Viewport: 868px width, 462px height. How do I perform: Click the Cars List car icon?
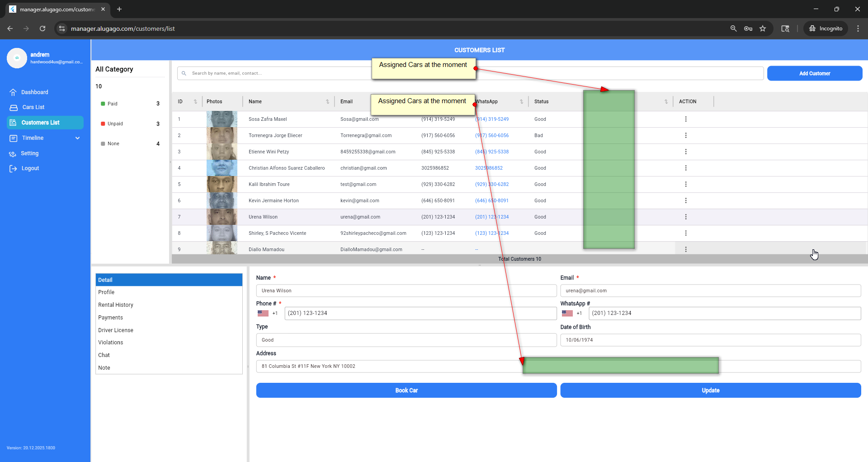coord(14,108)
